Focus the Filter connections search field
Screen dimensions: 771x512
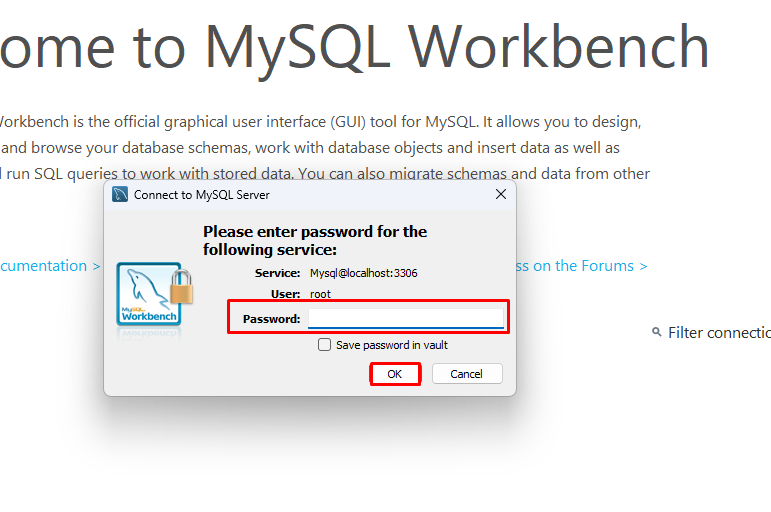719,333
